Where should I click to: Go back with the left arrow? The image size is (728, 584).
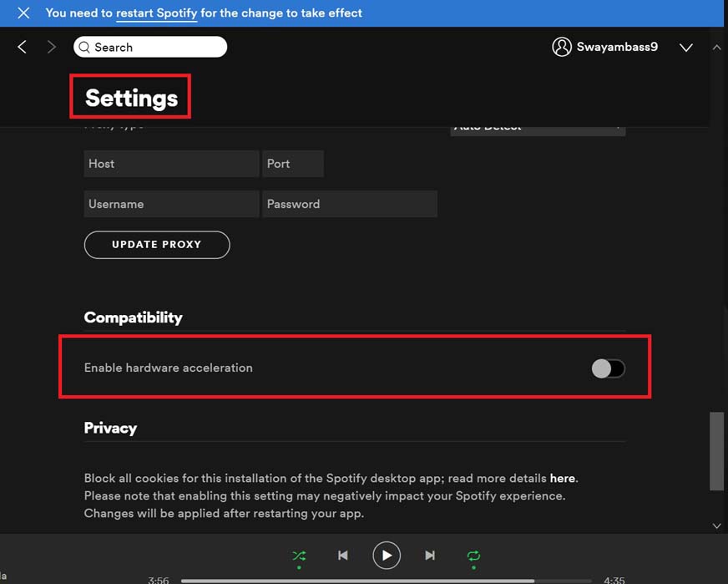[x=22, y=47]
